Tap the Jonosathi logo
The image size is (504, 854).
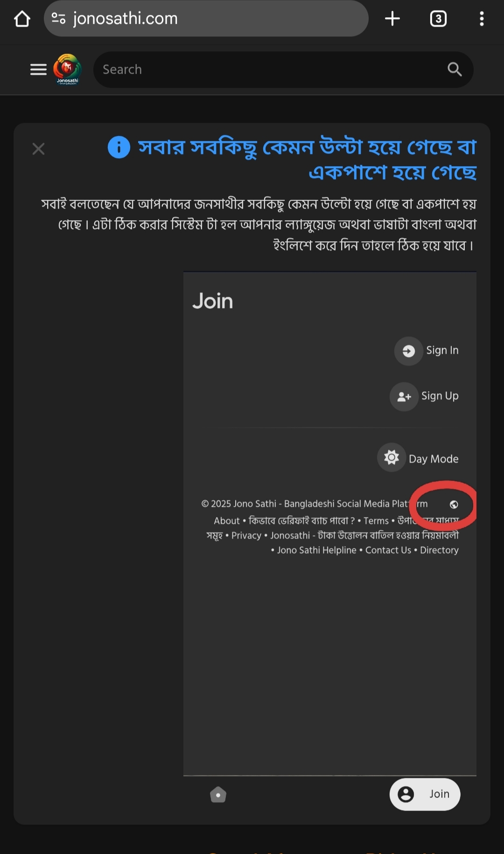(68, 70)
